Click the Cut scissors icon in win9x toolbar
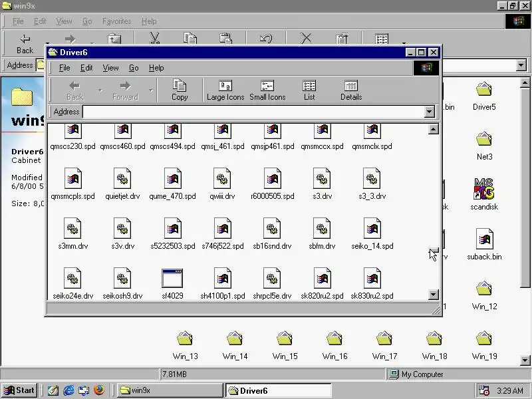 154,39
